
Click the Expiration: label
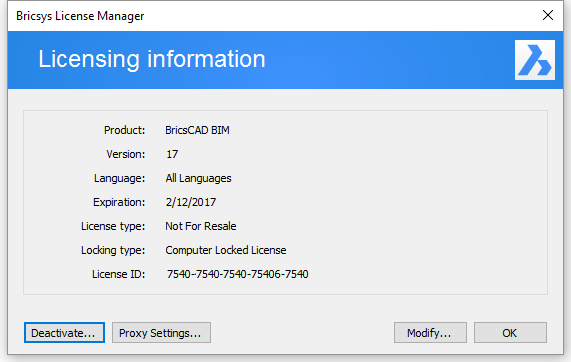pyautogui.click(x=119, y=202)
